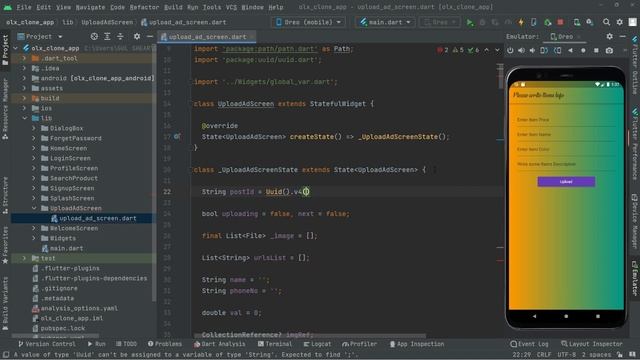Select opened file target icon in Project panel
The height and width of the screenshot is (360, 640).
pyautogui.click(x=94, y=36)
